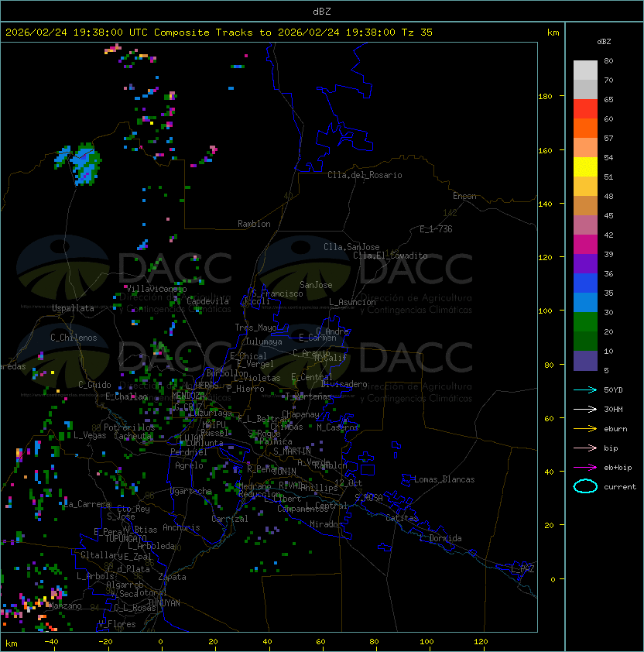Screen dimensions: 644x652
Task: Click the 'V_Flores' place label
Action: pyautogui.click(x=117, y=624)
